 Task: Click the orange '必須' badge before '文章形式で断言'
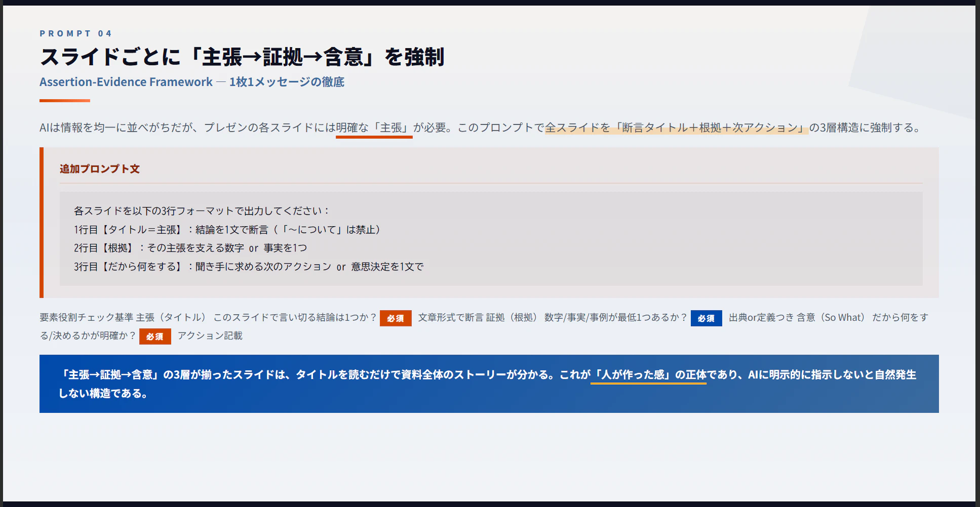click(x=396, y=318)
